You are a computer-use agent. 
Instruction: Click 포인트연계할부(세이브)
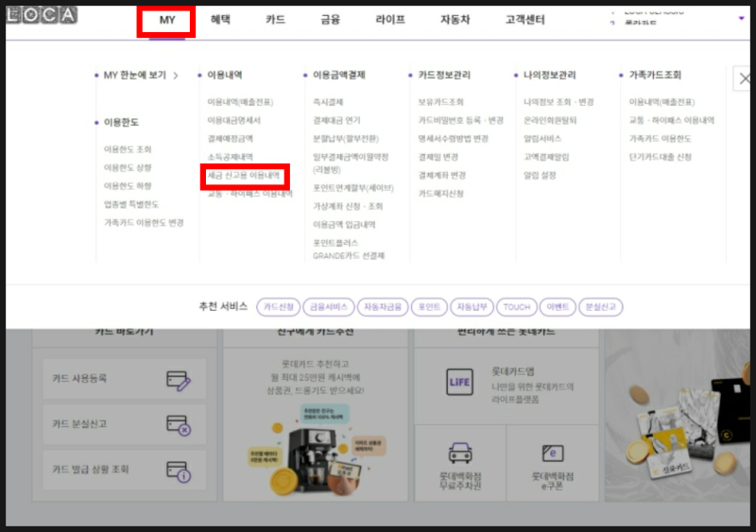[x=353, y=188]
